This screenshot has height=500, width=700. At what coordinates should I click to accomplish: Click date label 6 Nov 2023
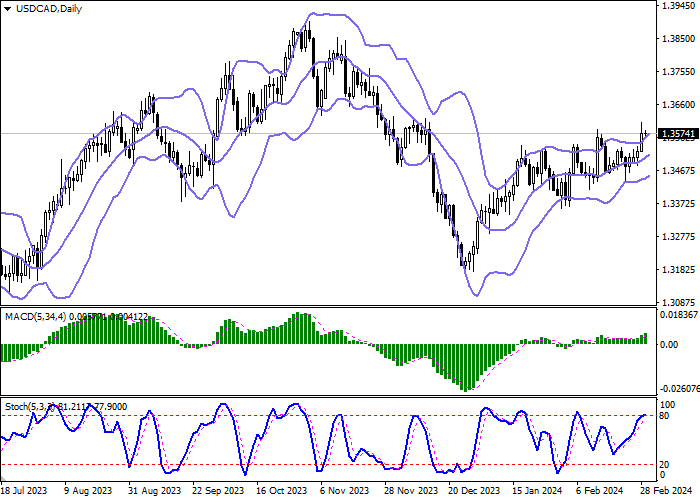[x=346, y=491]
